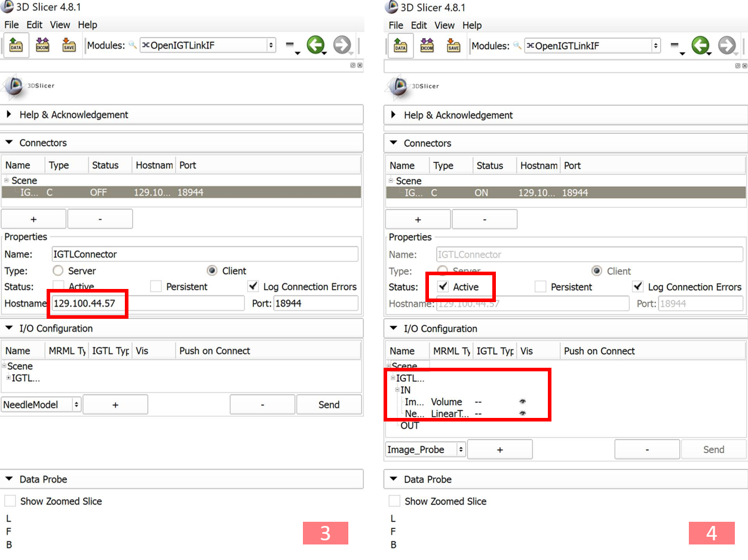The width and height of the screenshot is (748, 560).
Task: Go back with green arrow in left window
Action: coord(315,45)
